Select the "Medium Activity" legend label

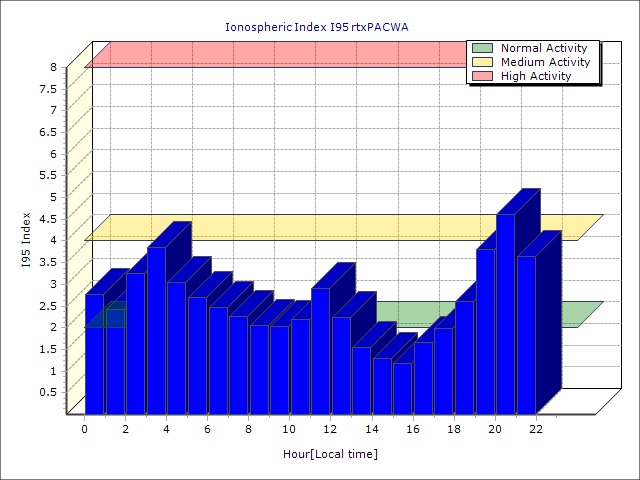[x=545, y=62]
